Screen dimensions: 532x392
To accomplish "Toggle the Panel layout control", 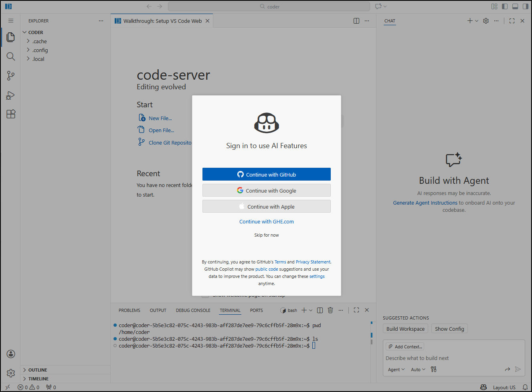I will [515, 6].
